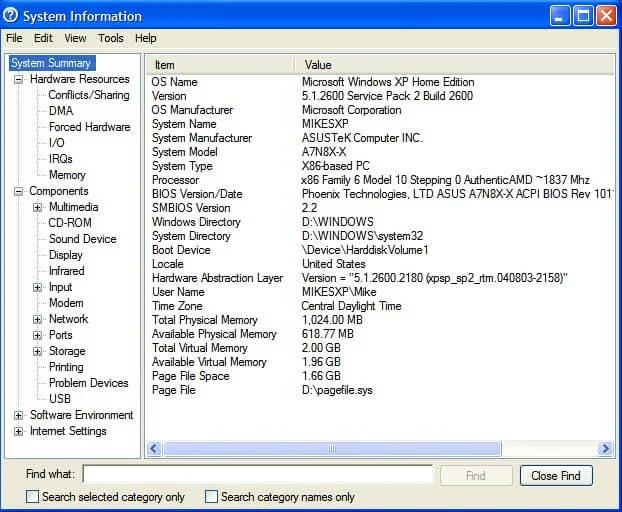Viewport: 622px width, 512px height.
Task: Click the System Information title bar icon
Action: pos(11,15)
